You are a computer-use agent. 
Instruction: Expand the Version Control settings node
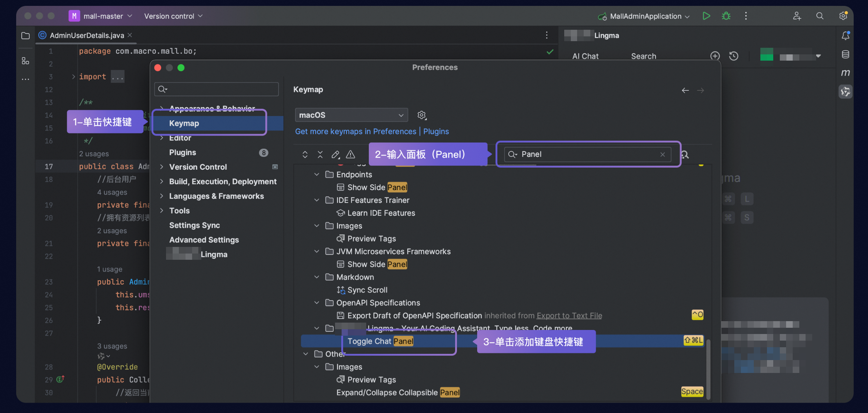pos(162,167)
